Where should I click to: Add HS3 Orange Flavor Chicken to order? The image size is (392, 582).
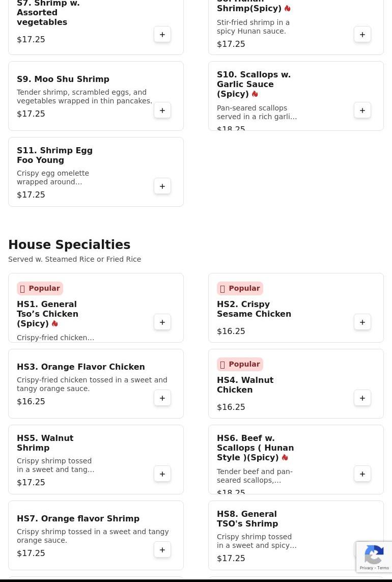point(162,398)
